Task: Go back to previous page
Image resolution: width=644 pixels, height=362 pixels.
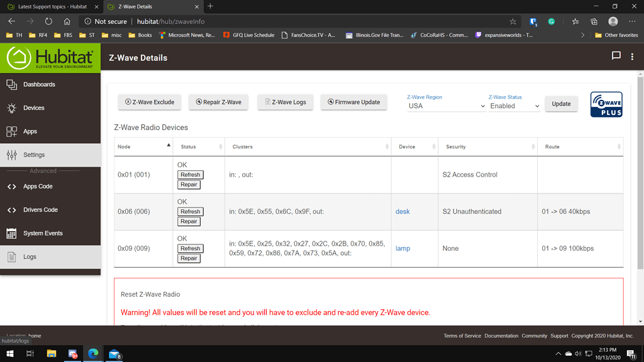Action: point(11,21)
